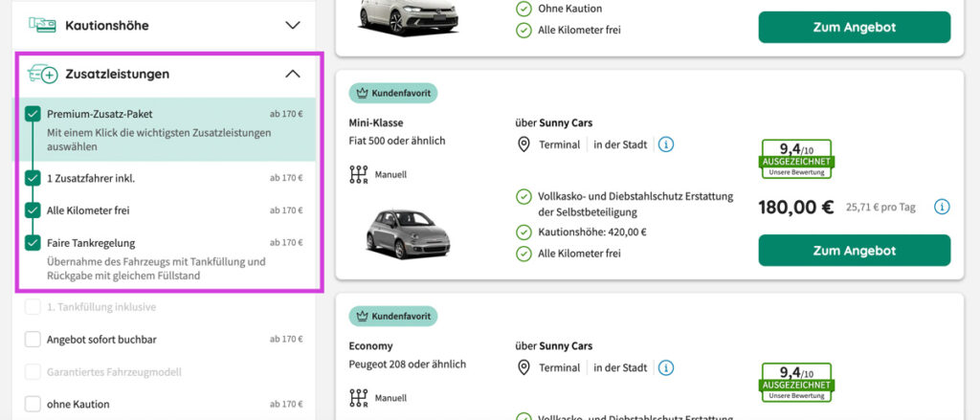This screenshot has width=980, height=420.
Task: Click 'über Sunny Cars' on the Economy card
Action: [x=554, y=345]
